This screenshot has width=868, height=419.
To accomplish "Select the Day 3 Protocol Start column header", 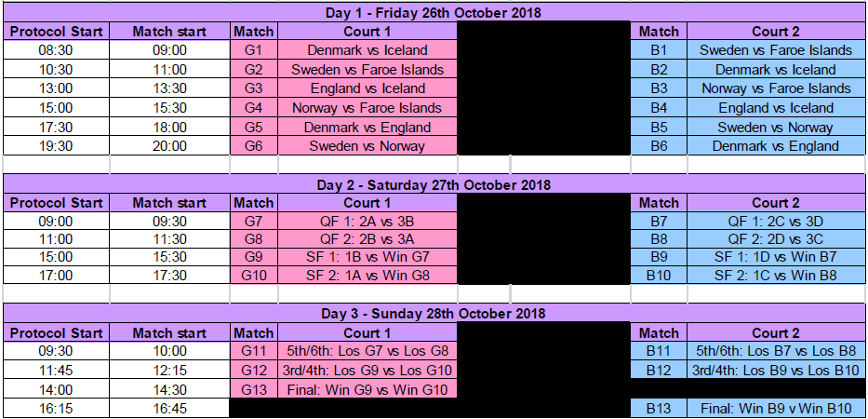I will click(x=56, y=333).
